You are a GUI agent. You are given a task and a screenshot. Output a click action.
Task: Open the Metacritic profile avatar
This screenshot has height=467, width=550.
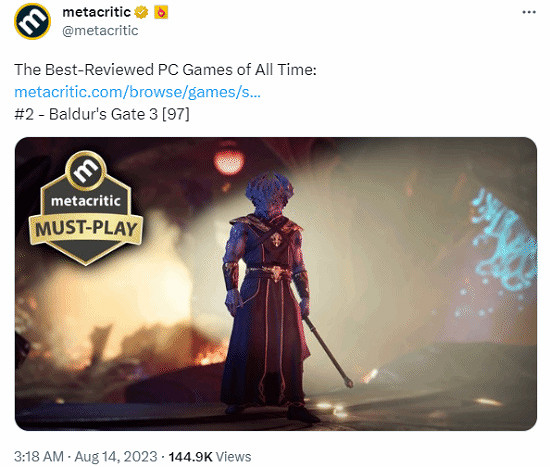[32, 21]
